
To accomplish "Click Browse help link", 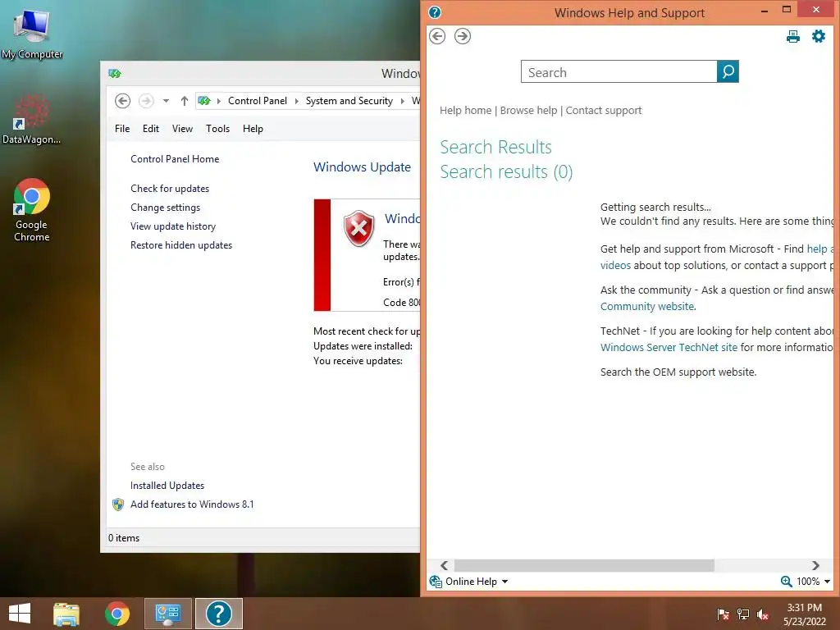I will [x=529, y=111].
